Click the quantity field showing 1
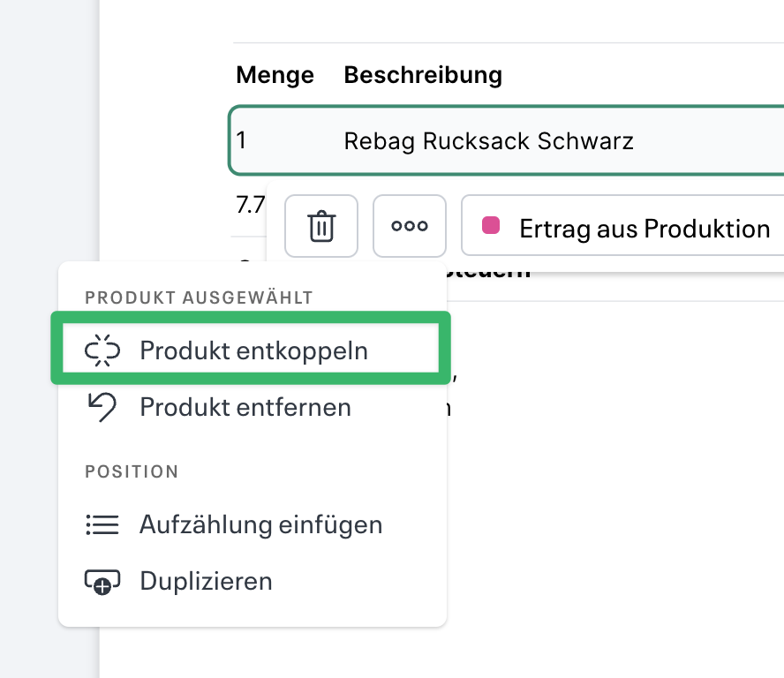 [x=256, y=140]
